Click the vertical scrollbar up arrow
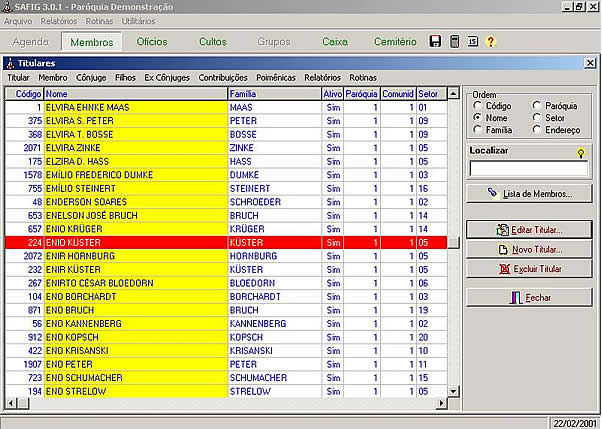The height and width of the screenshot is (429, 602). (x=453, y=93)
